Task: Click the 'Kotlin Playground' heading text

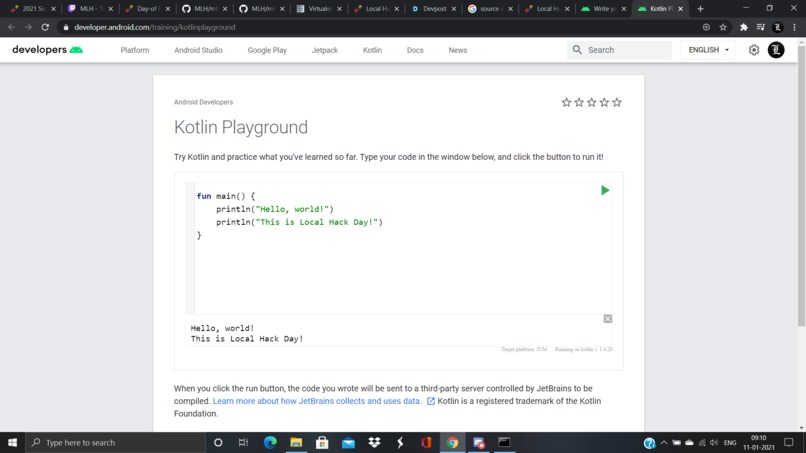Action: 241,127
